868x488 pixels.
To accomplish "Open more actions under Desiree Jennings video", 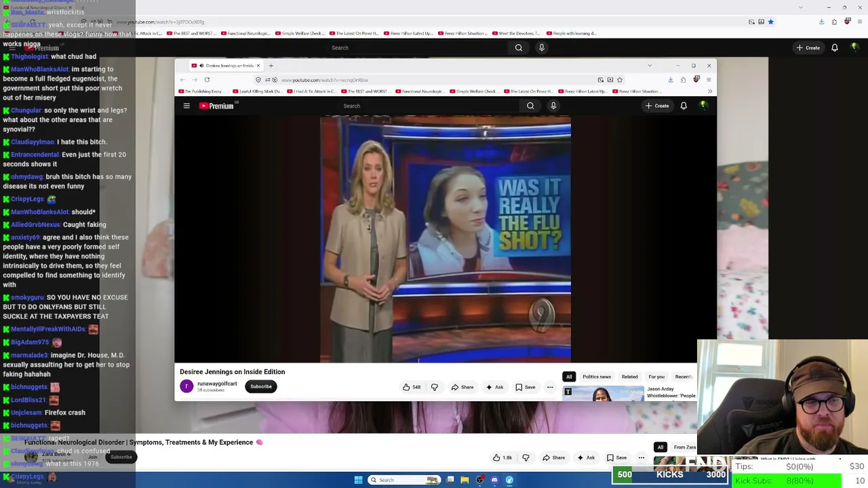I will (x=550, y=387).
